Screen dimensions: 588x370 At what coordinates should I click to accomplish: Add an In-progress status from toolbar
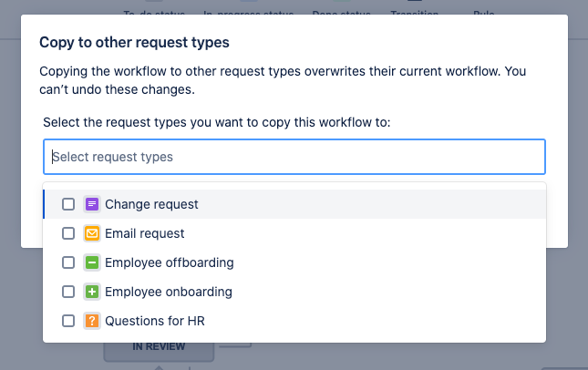(249, 11)
